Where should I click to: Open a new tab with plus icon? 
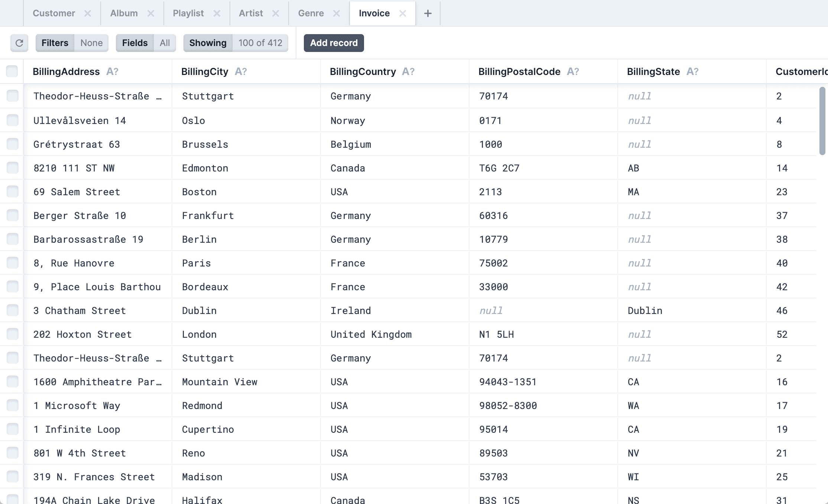click(x=428, y=13)
